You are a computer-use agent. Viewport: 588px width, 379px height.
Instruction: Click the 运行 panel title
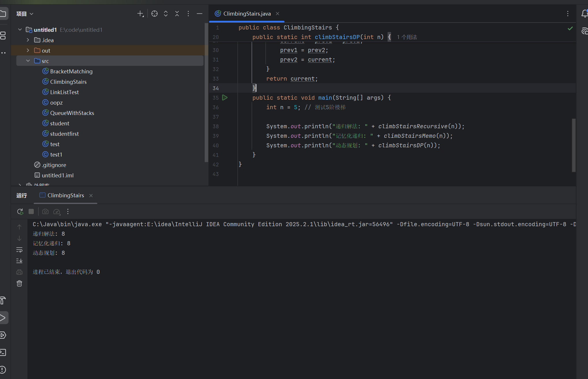coord(22,196)
